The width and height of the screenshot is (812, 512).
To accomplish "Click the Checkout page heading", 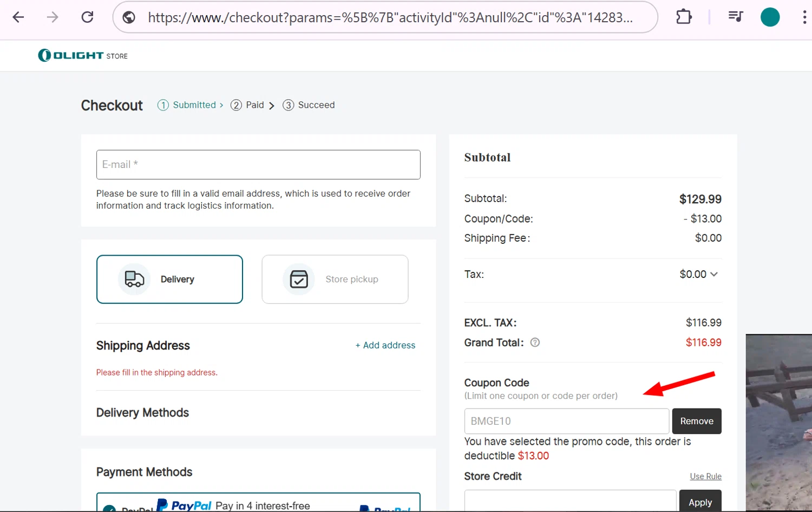I will tap(112, 105).
